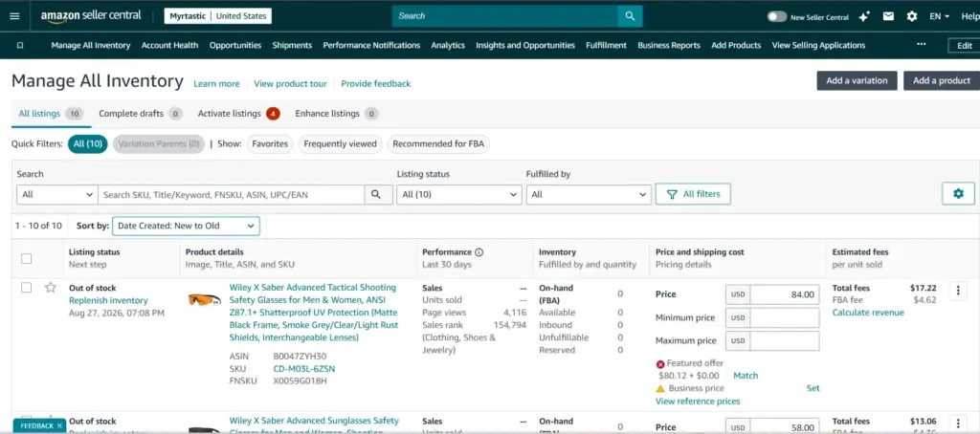Toggle the New Seller Central switch

777,17
